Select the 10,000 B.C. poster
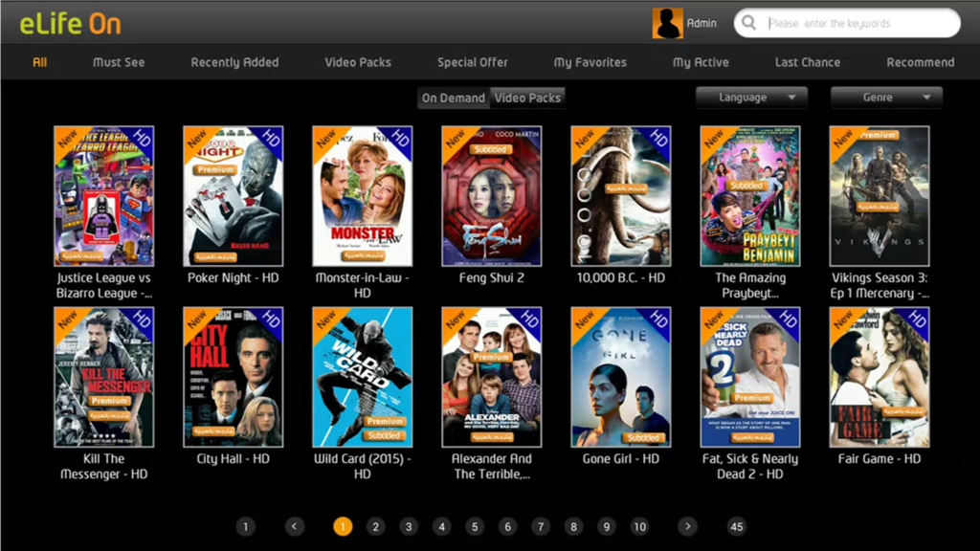 [x=620, y=196]
